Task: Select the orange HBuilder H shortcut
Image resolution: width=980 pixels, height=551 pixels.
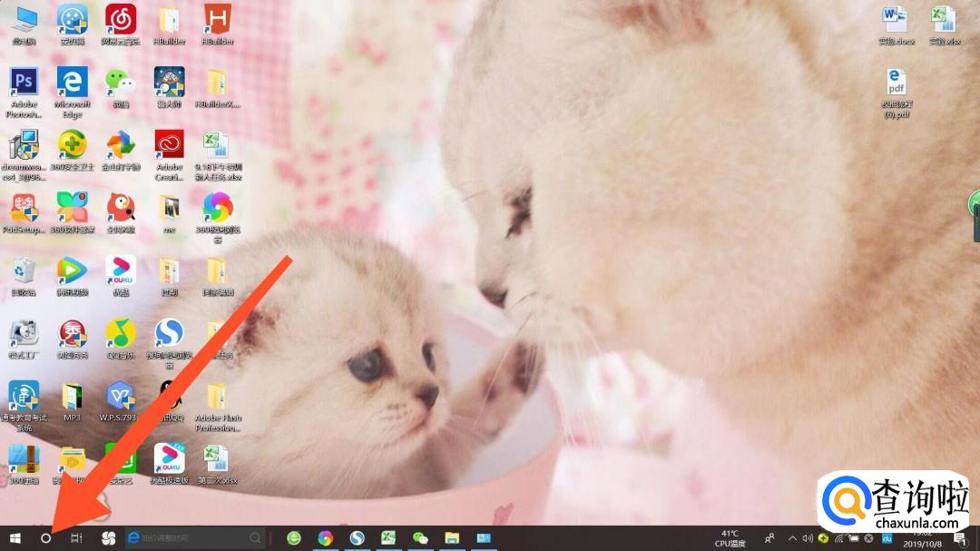Action: click(x=218, y=25)
